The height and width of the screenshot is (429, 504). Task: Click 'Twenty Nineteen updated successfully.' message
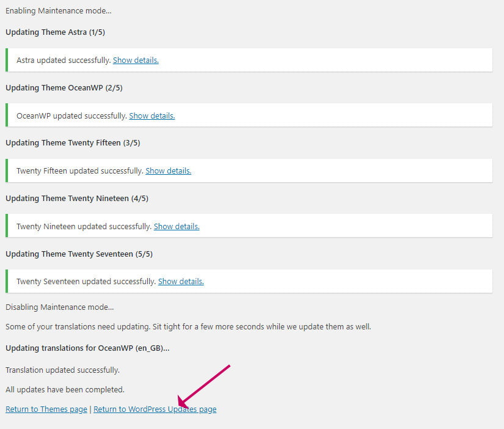point(84,226)
